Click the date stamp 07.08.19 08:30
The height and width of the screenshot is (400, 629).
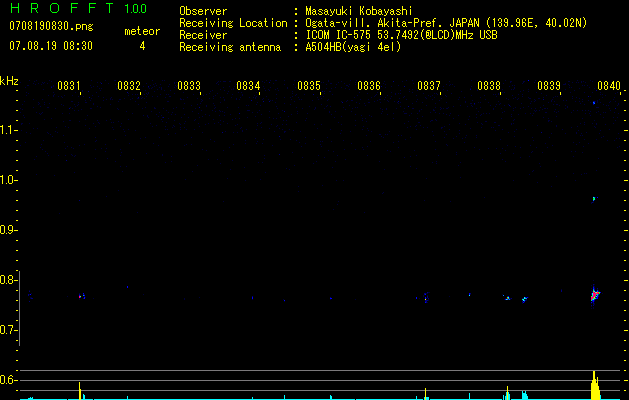coord(51,46)
